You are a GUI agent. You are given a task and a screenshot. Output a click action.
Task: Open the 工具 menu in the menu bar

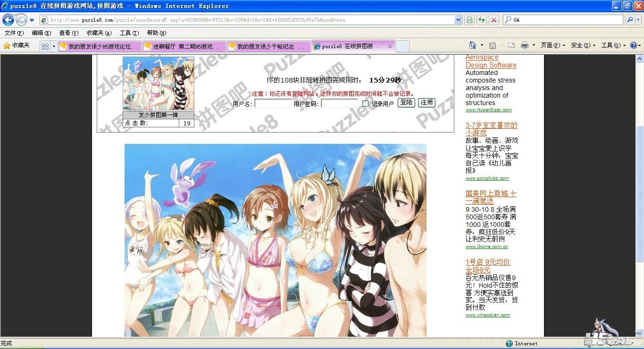tap(129, 33)
